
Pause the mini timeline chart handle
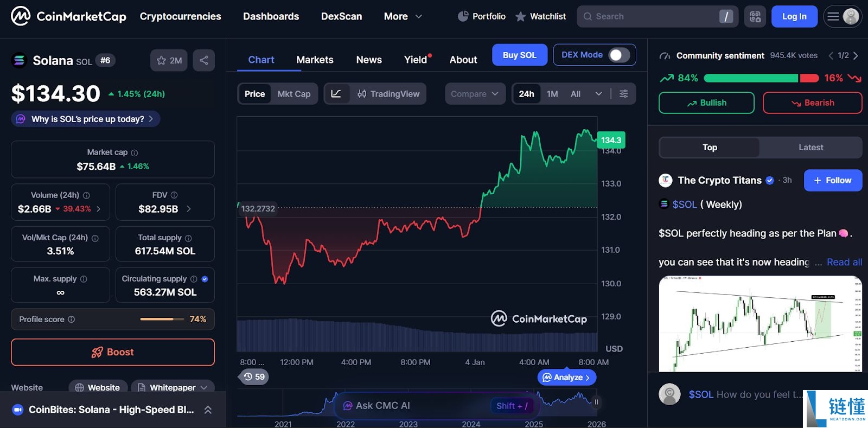pos(596,402)
